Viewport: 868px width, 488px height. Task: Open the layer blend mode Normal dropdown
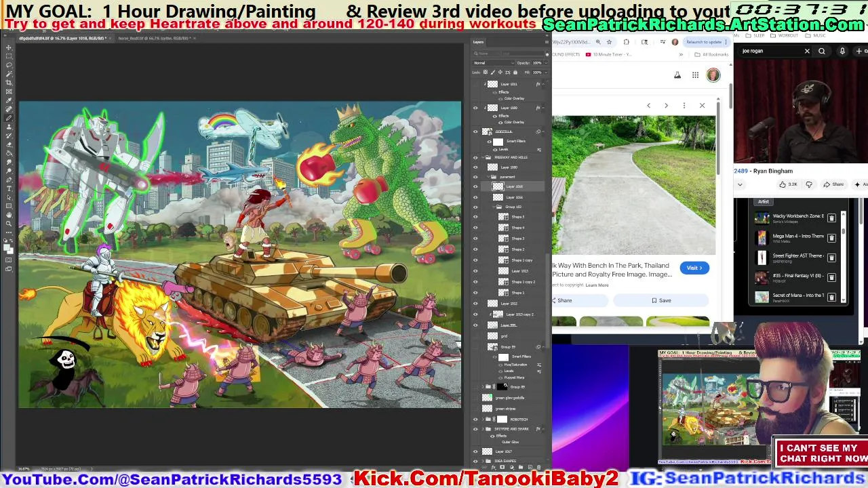[x=494, y=63]
